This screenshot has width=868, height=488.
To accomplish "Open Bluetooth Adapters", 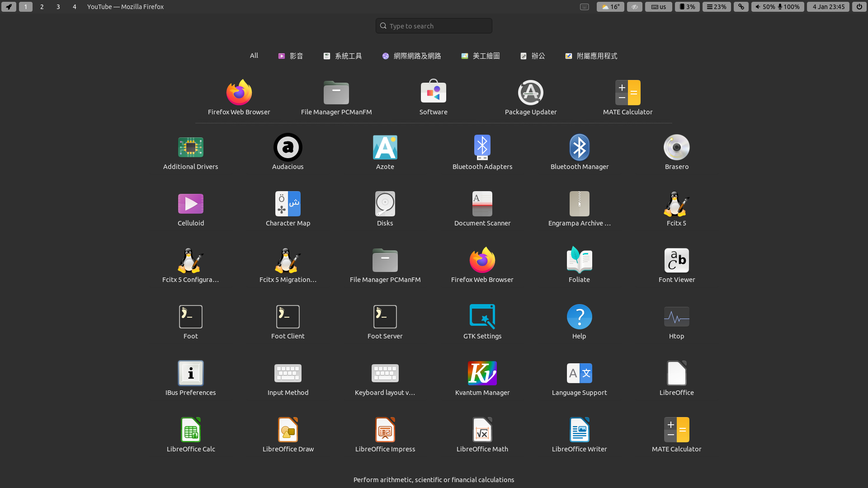I will pyautogui.click(x=482, y=153).
